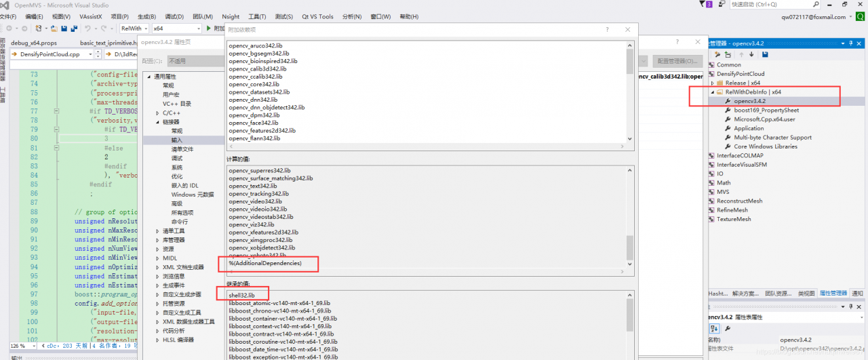Screen dimensions: 868x360
Task: Click the Open file folder icon
Action: tap(54, 28)
